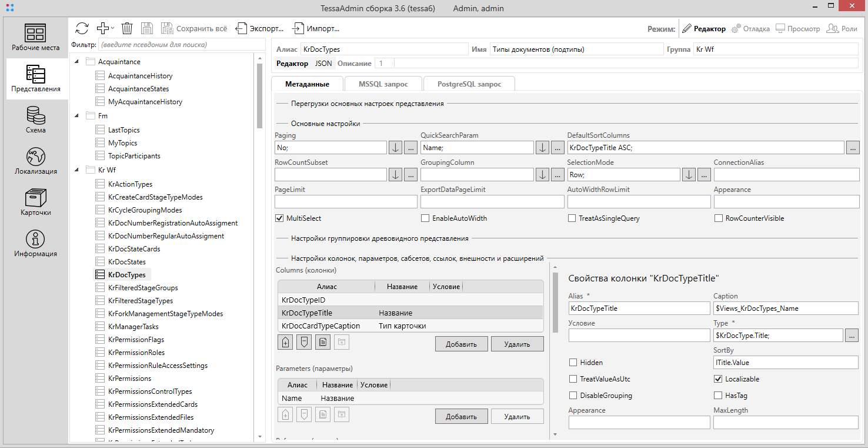Viewport: 868px width, 448px height.
Task: Open the Рабочие места section
Action: click(x=36, y=37)
